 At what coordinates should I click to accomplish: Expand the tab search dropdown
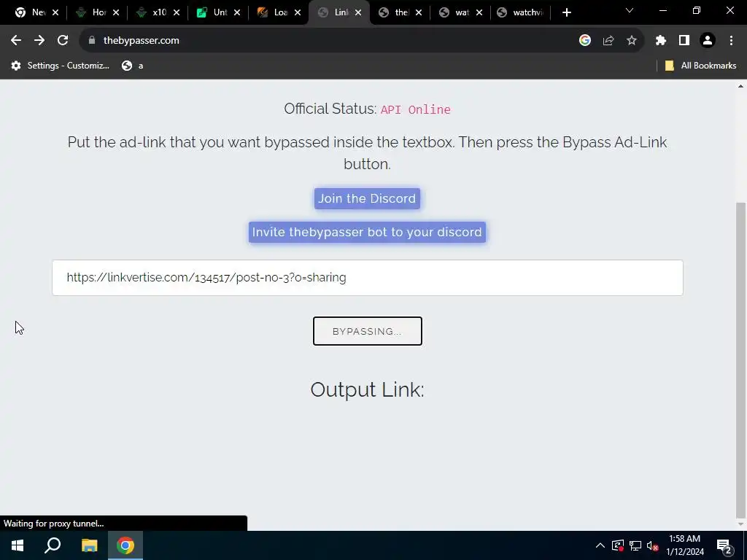click(630, 10)
